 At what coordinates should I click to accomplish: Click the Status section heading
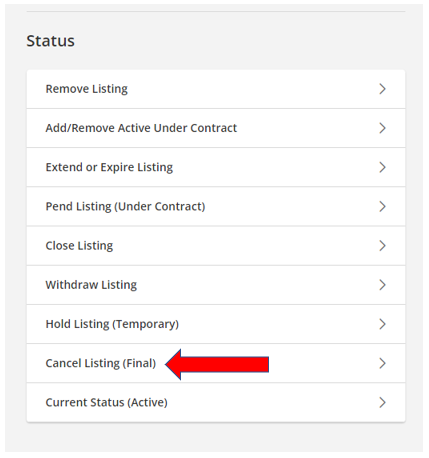point(51,41)
